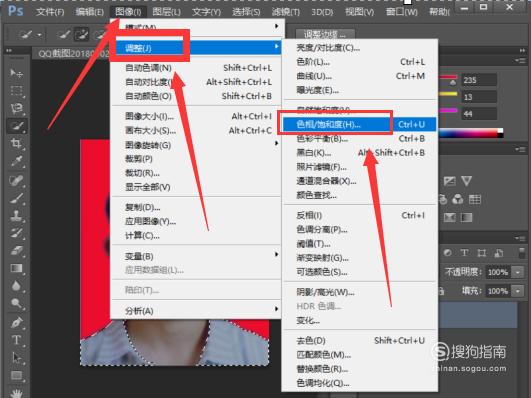The image size is (531, 398).
Task: Select the Rectangle shape tool
Action: (16, 375)
